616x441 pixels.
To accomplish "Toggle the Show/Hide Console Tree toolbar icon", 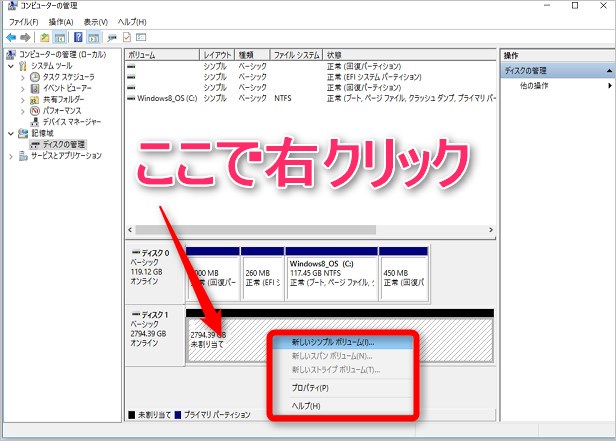I will (60, 38).
